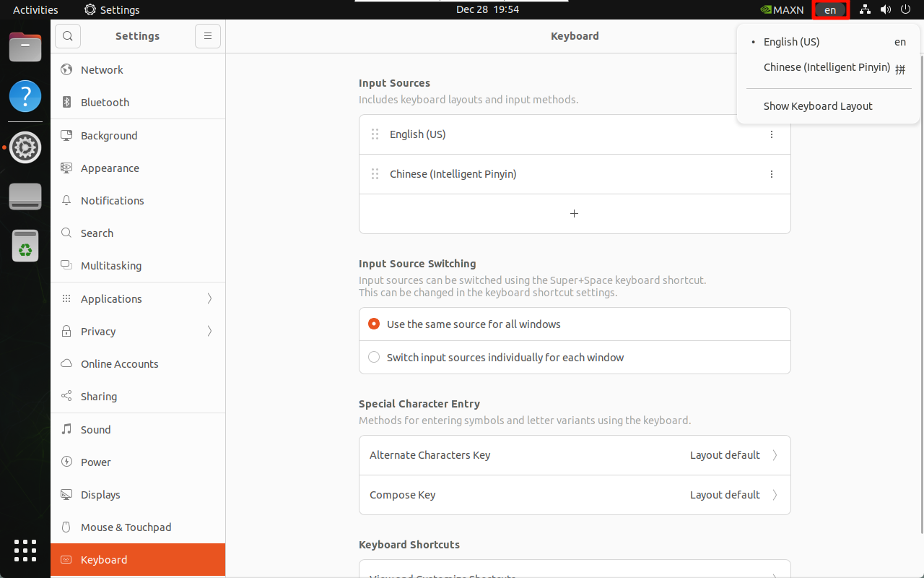Open the Settings app menu in top bar
924x578 pixels.
112,10
